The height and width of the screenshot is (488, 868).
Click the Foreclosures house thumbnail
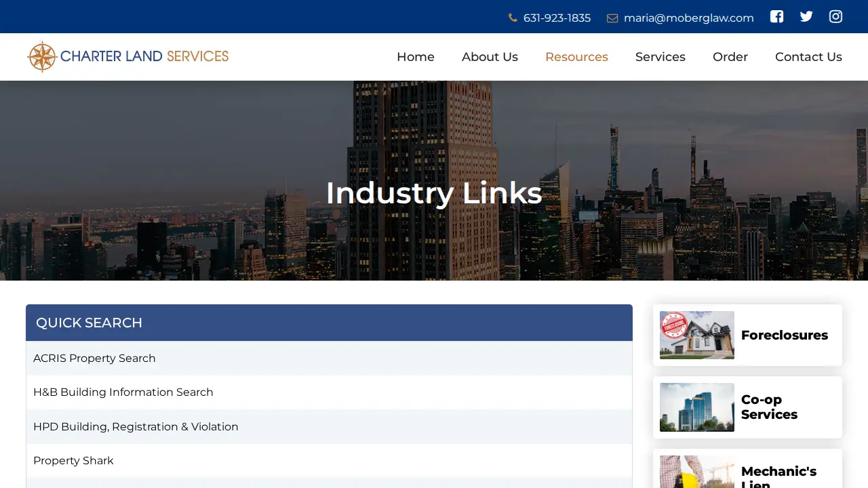click(697, 335)
